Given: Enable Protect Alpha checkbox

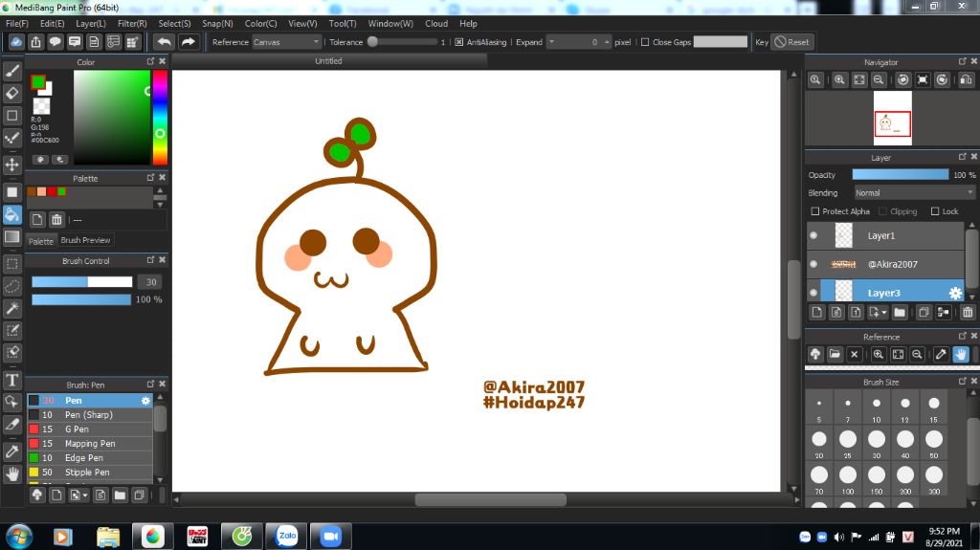Looking at the screenshot, I should (x=815, y=211).
